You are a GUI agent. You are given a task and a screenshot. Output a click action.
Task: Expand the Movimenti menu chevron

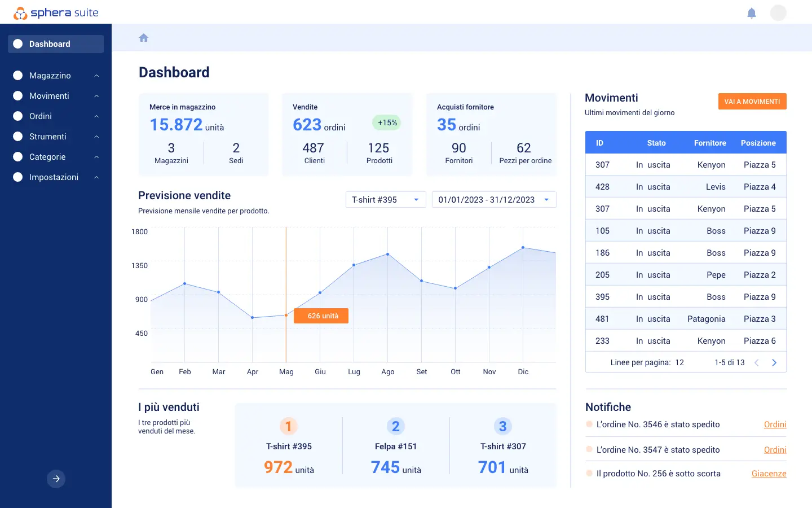point(96,96)
